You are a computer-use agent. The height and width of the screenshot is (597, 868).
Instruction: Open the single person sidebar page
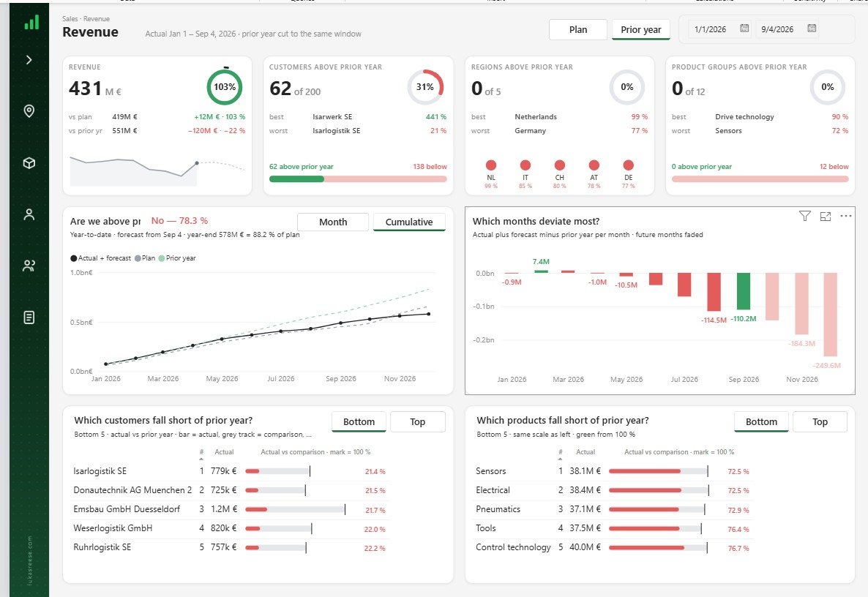tap(29, 214)
